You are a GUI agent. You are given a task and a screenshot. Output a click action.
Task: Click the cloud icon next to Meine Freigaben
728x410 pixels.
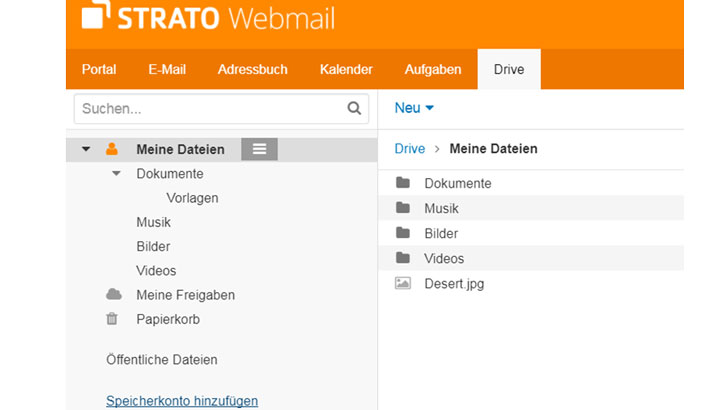tap(114, 294)
